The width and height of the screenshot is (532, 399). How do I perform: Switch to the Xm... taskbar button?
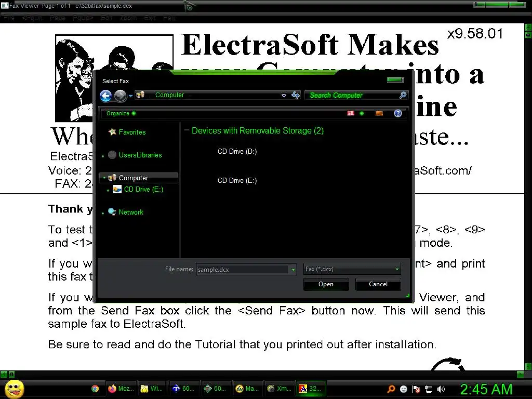pyautogui.click(x=279, y=389)
